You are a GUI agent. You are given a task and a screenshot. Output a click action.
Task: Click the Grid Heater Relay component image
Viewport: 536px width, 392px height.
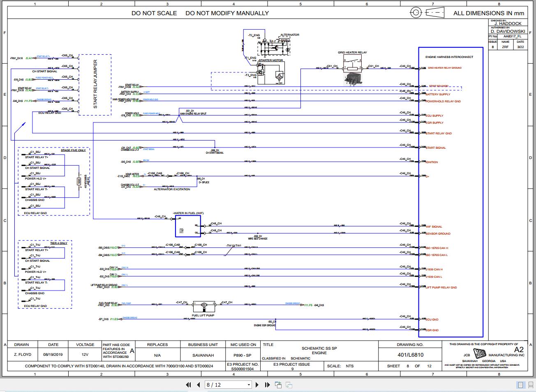354,78
